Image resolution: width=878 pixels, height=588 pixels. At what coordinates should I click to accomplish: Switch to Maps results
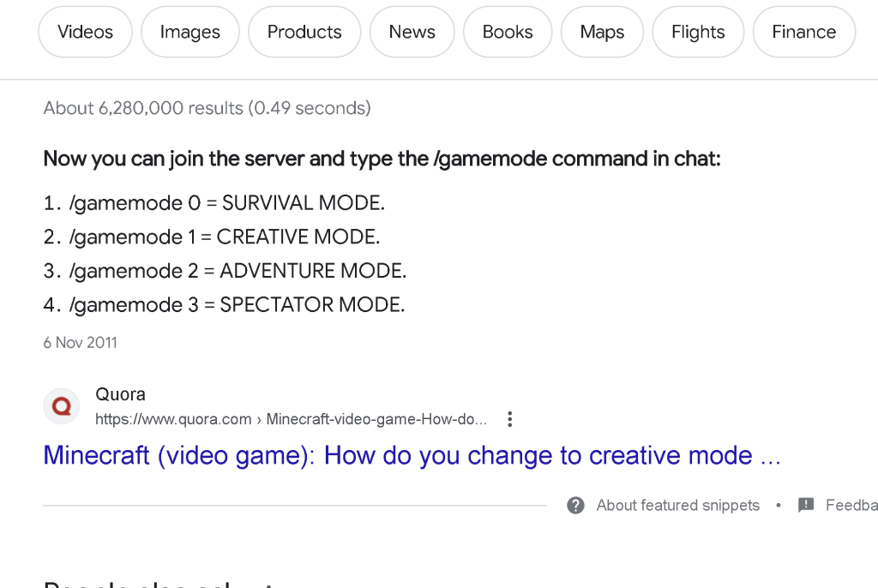pyautogui.click(x=602, y=32)
